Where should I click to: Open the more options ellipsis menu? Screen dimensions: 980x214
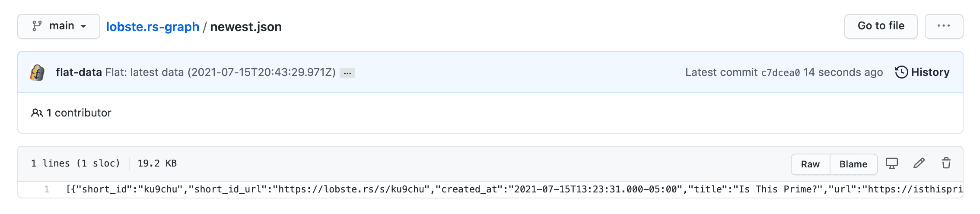(944, 26)
